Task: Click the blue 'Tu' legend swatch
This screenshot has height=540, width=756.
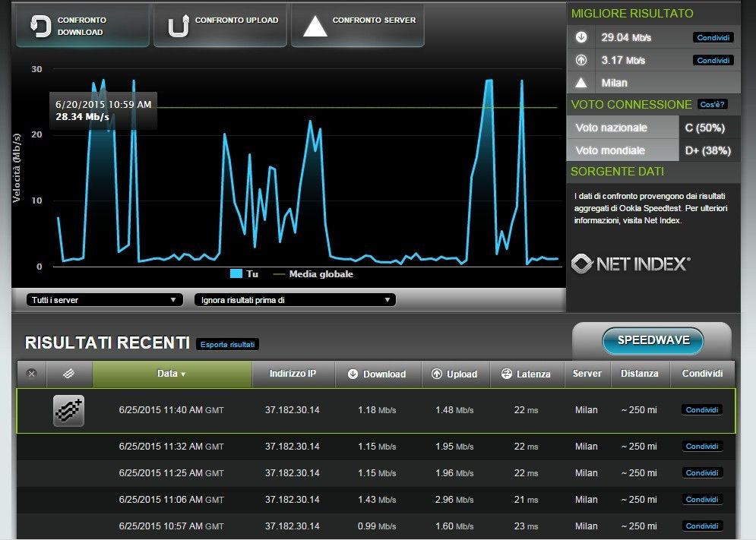Action: click(236, 274)
